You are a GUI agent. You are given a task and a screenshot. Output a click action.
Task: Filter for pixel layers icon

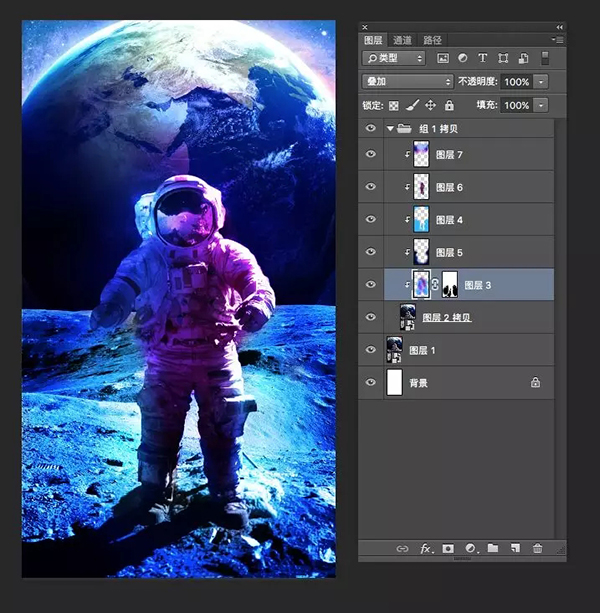(x=443, y=59)
